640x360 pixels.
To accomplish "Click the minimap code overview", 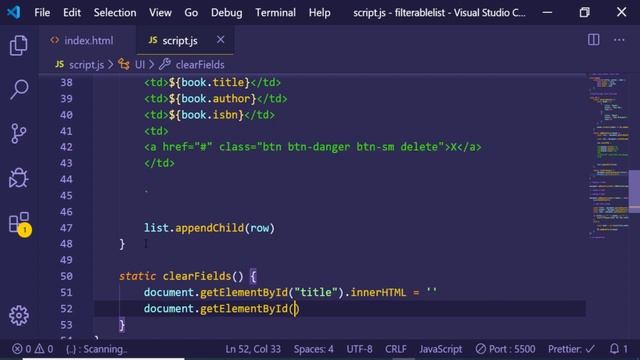I will (608, 155).
